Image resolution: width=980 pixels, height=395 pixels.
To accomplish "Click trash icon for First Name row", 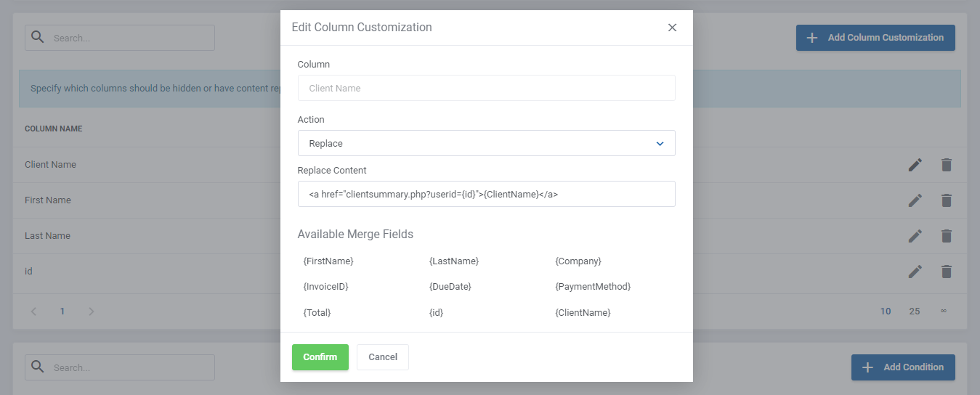I will (x=946, y=200).
